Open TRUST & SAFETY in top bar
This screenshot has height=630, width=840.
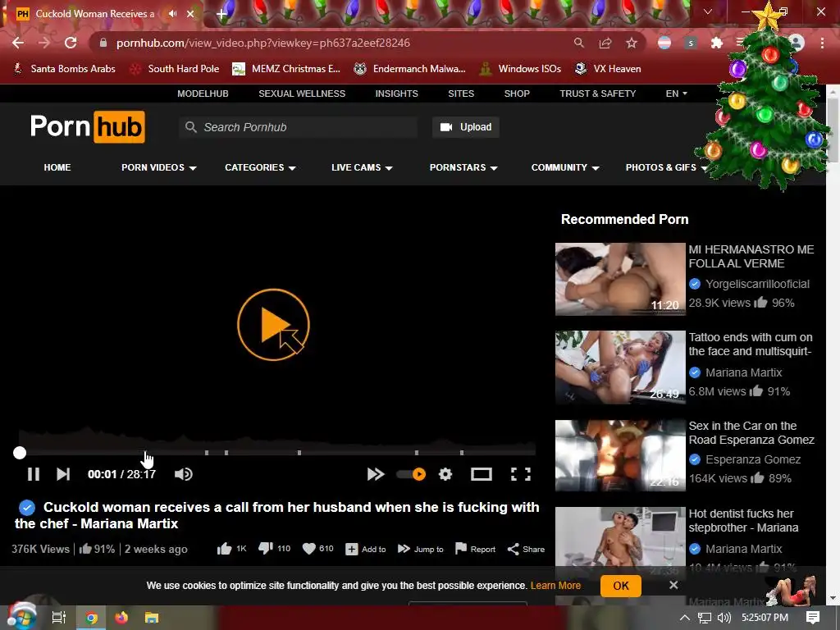click(x=598, y=94)
